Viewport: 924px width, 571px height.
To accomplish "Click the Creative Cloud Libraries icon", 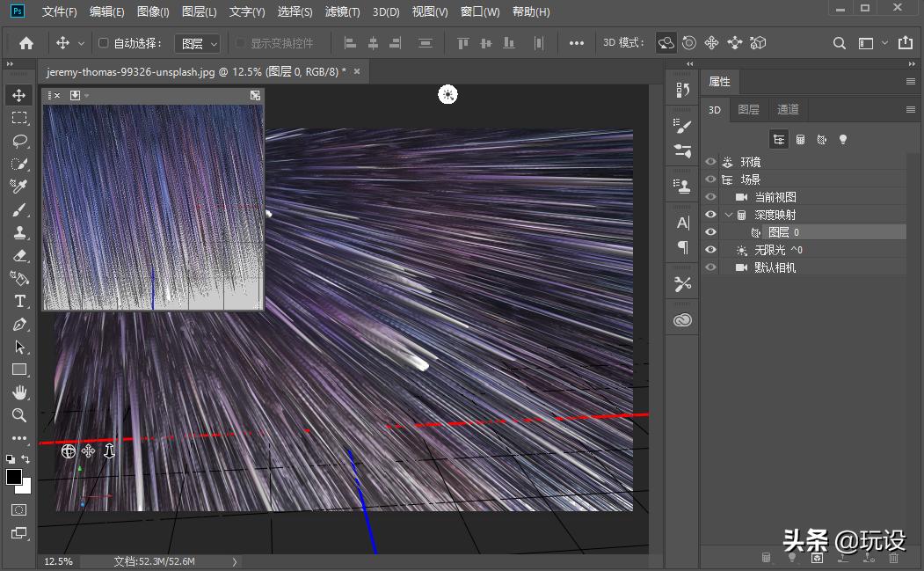I will 683,321.
